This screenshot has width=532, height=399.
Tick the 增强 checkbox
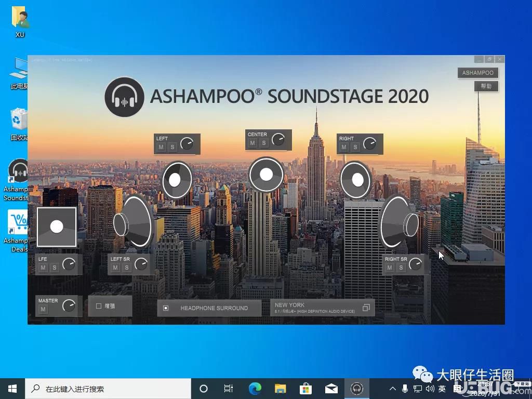tap(99, 306)
